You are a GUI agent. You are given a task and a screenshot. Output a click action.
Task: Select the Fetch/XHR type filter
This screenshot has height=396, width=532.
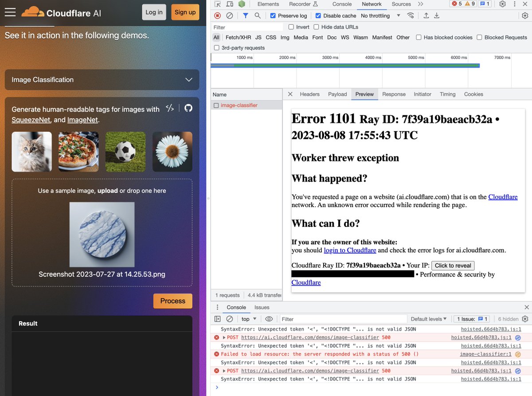point(238,37)
